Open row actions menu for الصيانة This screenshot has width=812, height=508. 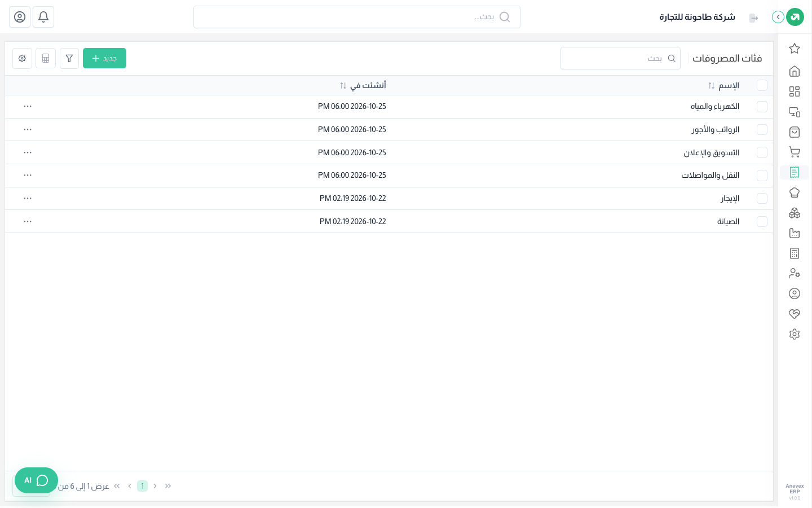click(28, 221)
